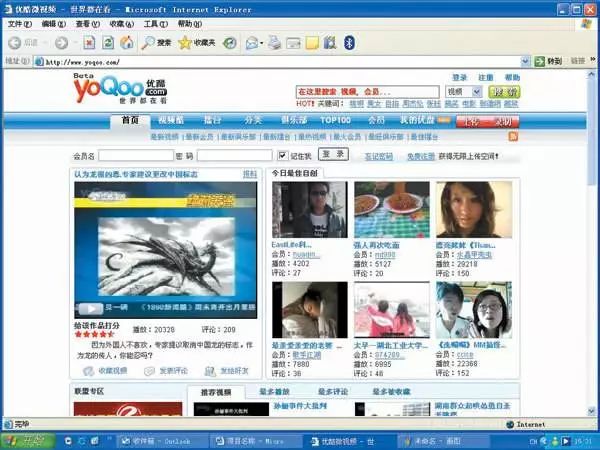
Task: Select the 首页 navigation tab
Action: 130,121
